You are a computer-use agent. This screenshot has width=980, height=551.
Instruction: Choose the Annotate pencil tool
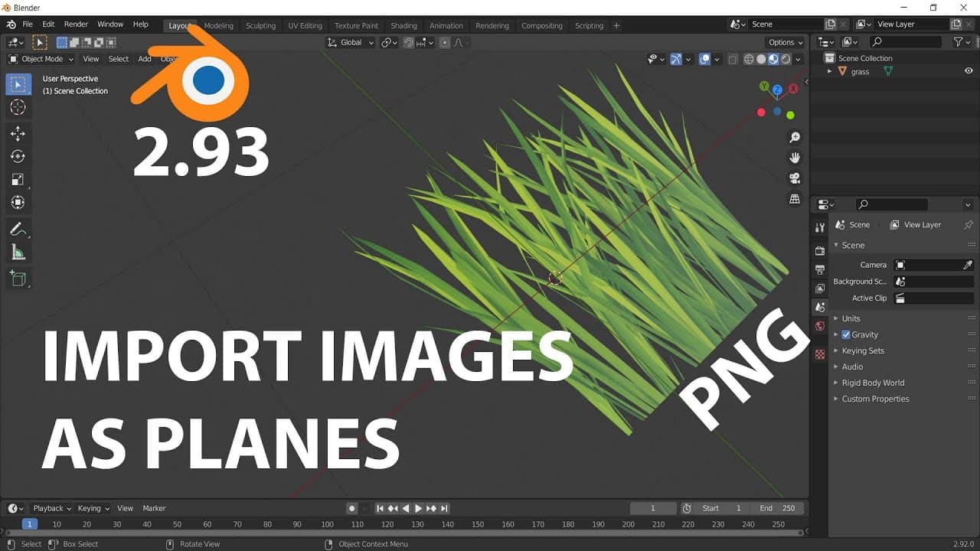(x=18, y=229)
